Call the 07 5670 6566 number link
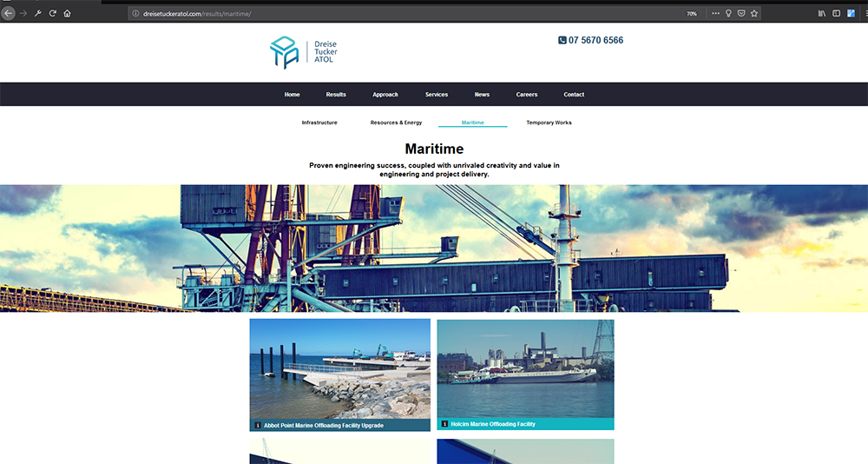The width and height of the screenshot is (868, 464). click(x=595, y=40)
